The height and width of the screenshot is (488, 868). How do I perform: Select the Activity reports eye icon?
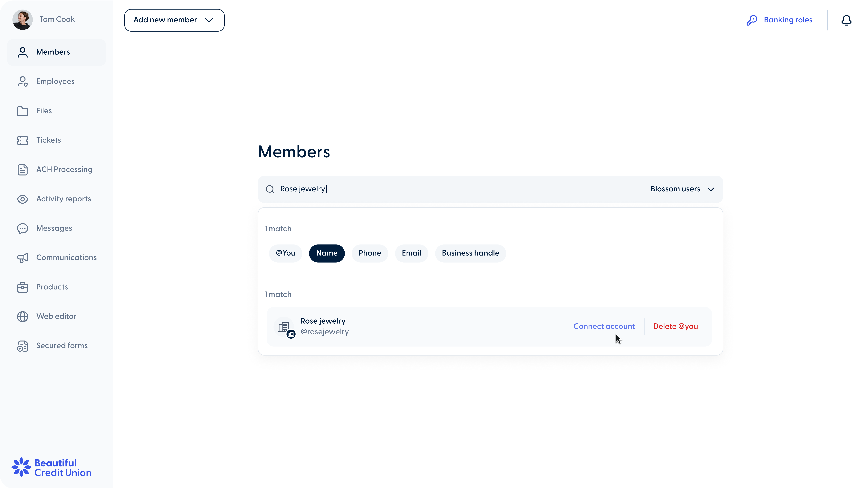[x=22, y=199]
